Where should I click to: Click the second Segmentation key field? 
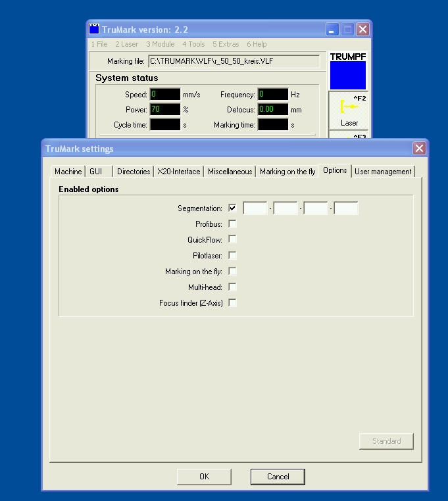(x=286, y=208)
